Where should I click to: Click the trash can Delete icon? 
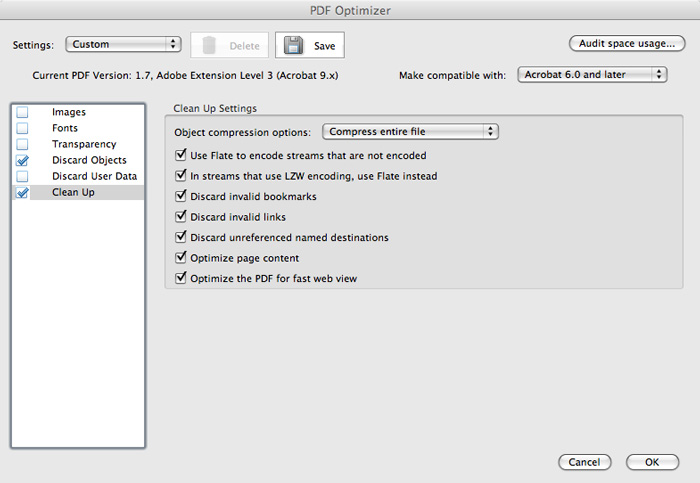click(x=209, y=45)
